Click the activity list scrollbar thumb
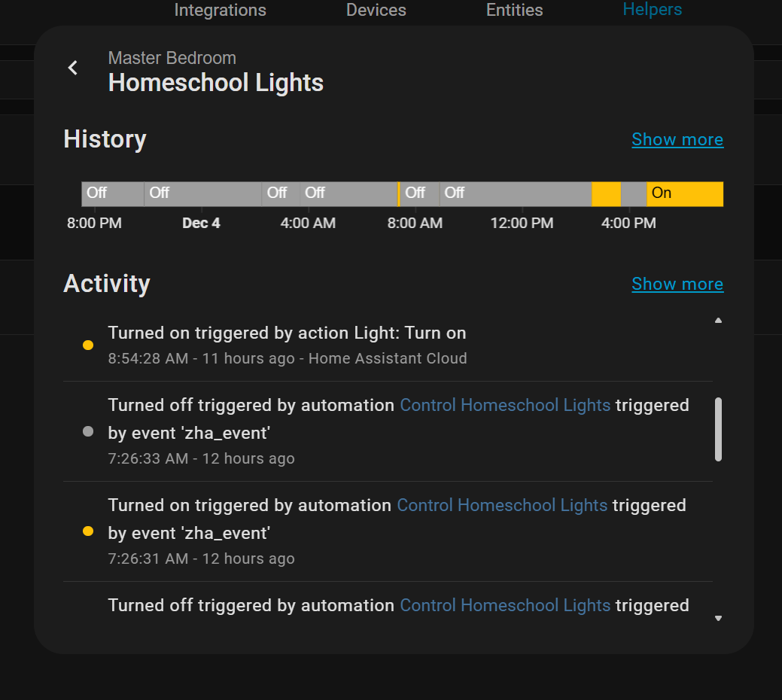Image resolution: width=782 pixels, height=700 pixels. tap(718, 429)
